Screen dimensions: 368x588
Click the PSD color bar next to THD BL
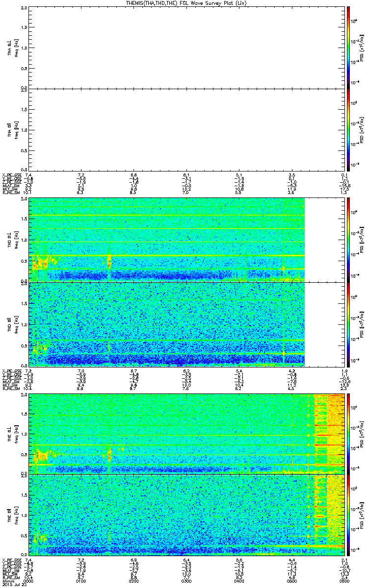pyautogui.click(x=348, y=240)
